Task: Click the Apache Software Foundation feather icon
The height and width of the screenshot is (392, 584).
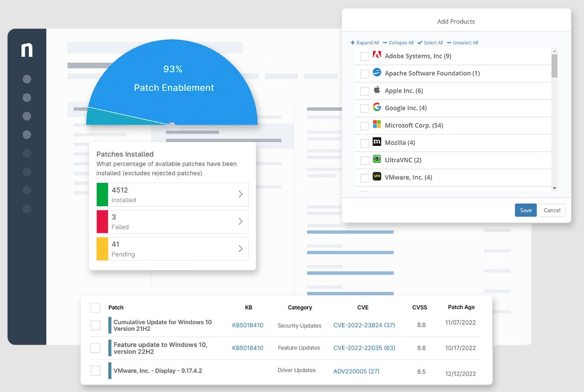Action: (x=377, y=72)
